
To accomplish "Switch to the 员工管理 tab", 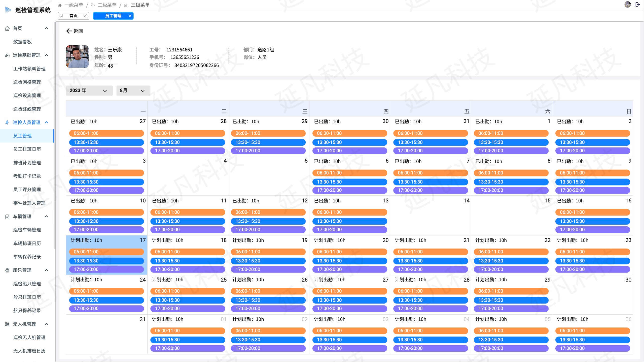I will point(113,16).
